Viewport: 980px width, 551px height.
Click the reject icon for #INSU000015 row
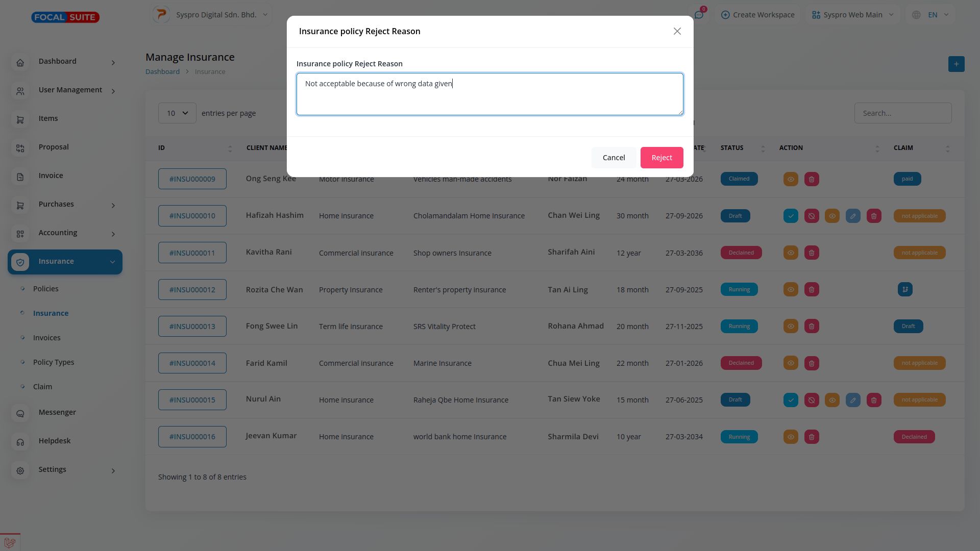tap(812, 400)
